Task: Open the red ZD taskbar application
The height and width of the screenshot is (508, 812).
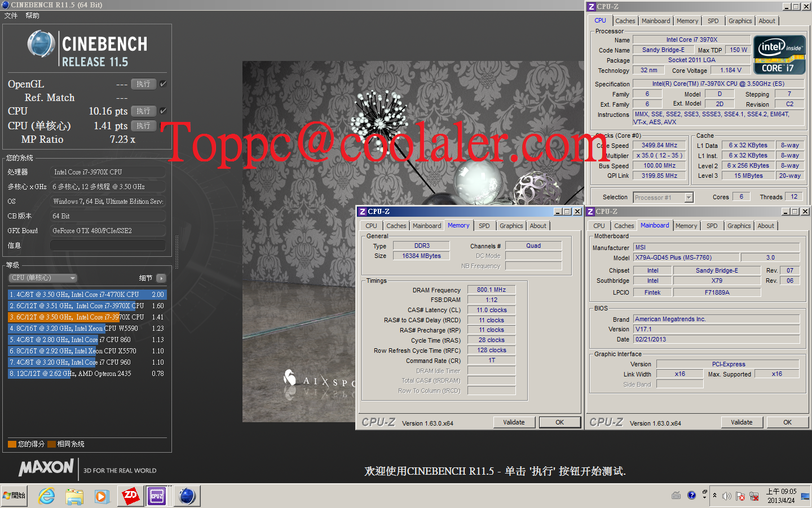Action: (130, 496)
